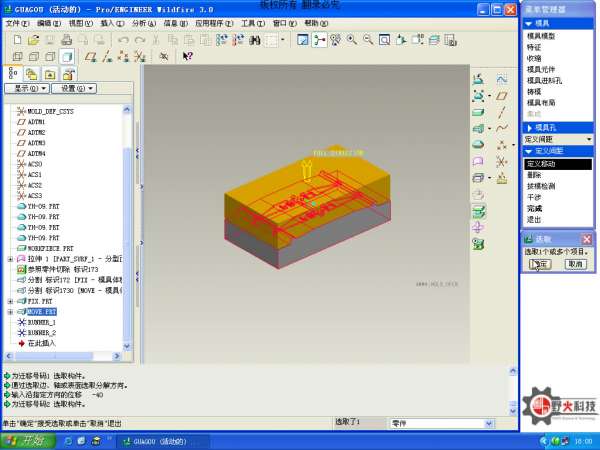Click 模具进料孔 in menu manager
Viewport: 600px width, 450px height.
click(544, 80)
